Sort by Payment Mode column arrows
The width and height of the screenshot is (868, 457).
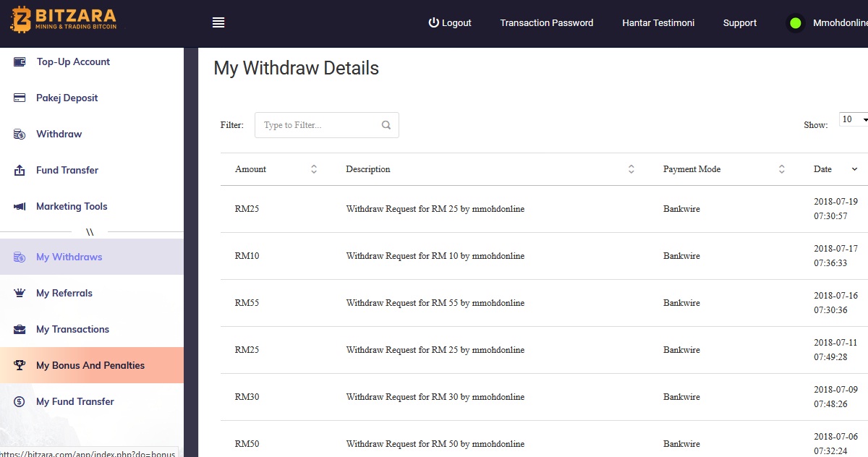click(782, 169)
